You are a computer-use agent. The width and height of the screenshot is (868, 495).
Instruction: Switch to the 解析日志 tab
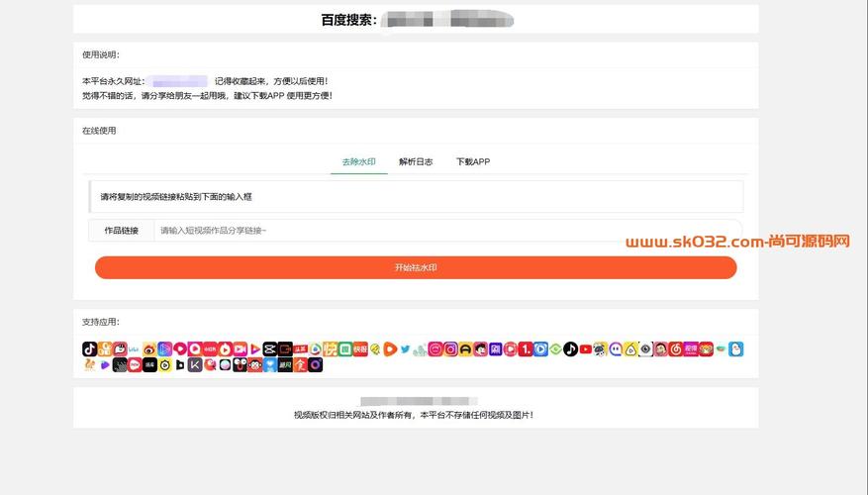(x=416, y=161)
